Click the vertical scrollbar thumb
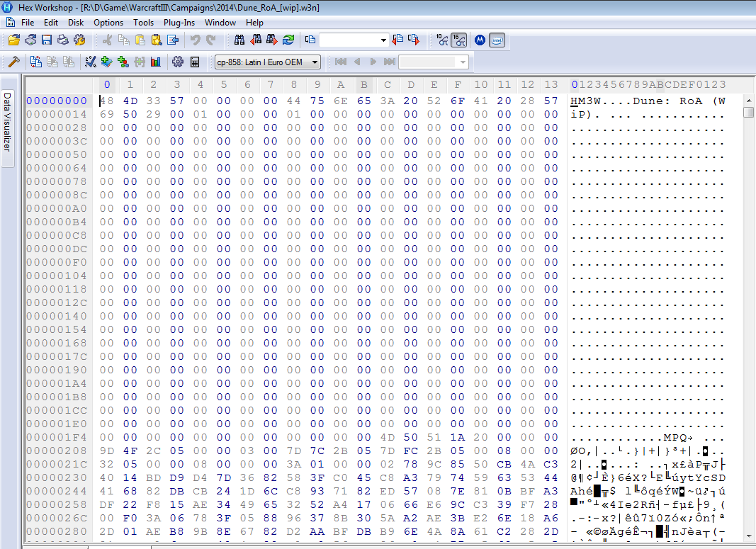Image resolution: width=756 pixels, height=549 pixels. [x=748, y=112]
